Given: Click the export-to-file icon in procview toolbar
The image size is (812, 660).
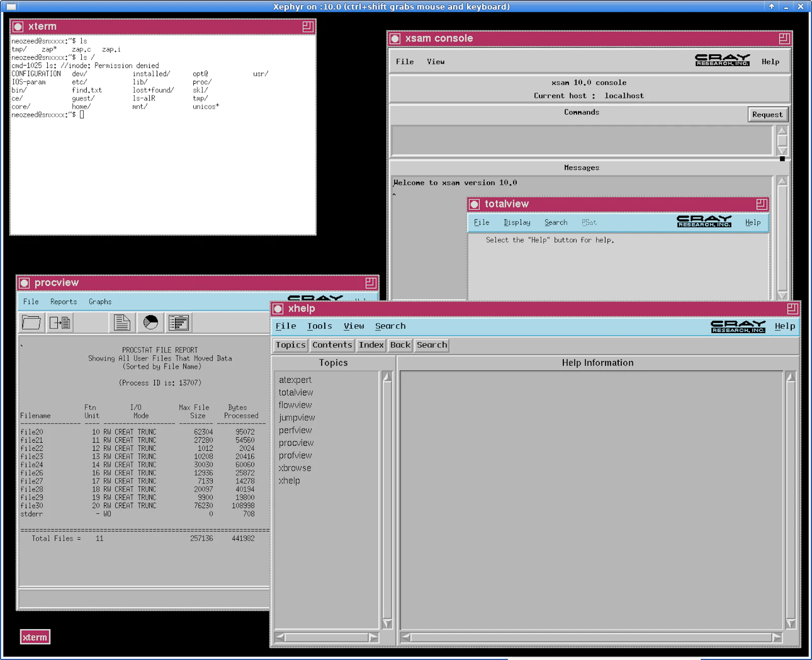Looking at the screenshot, I should [x=60, y=322].
